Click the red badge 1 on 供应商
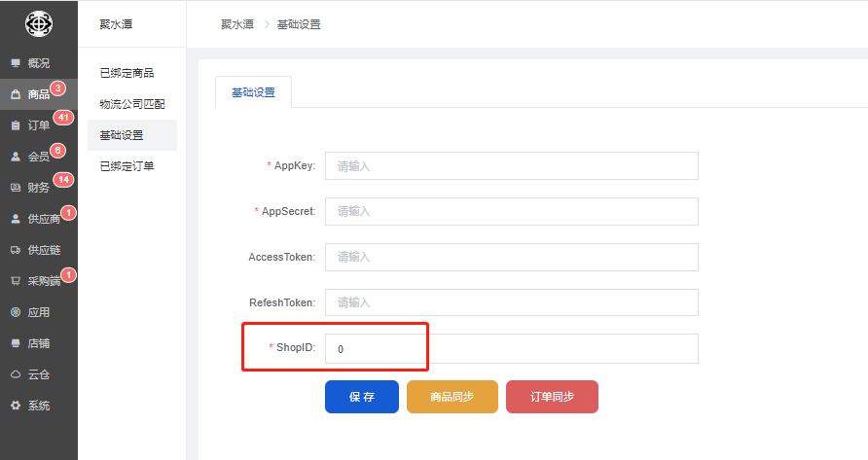This screenshot has height=460, width=868. [x=69, y=213]
